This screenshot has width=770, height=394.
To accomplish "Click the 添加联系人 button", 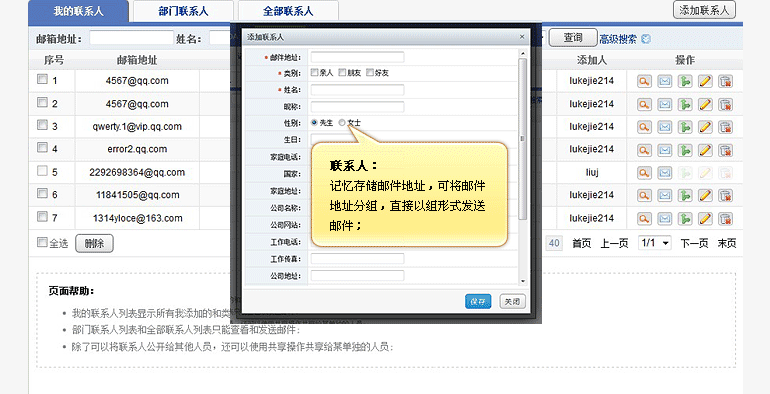I will 704,10.
